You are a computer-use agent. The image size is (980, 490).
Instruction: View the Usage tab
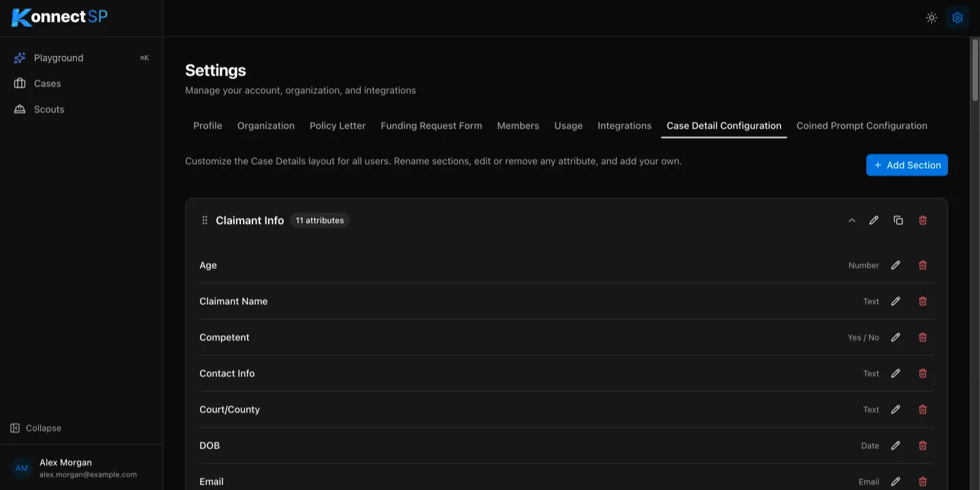tap(568, 126)
